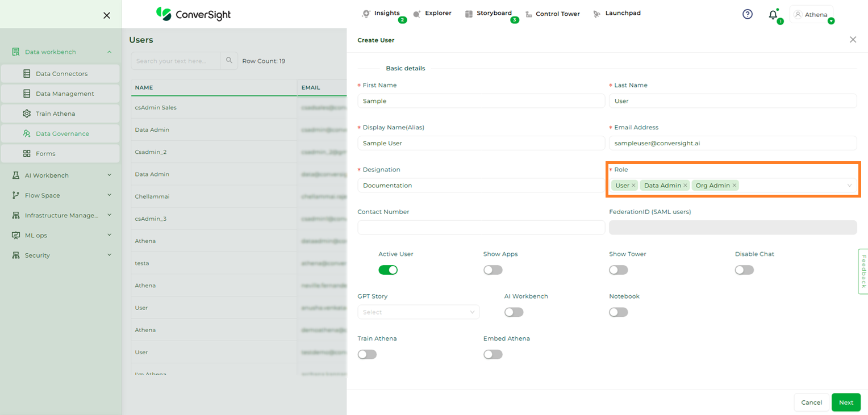The width and height of the screenshot is (868, 415).
Task: Expand the Security sidebar section
Action: tap(61, 255)
